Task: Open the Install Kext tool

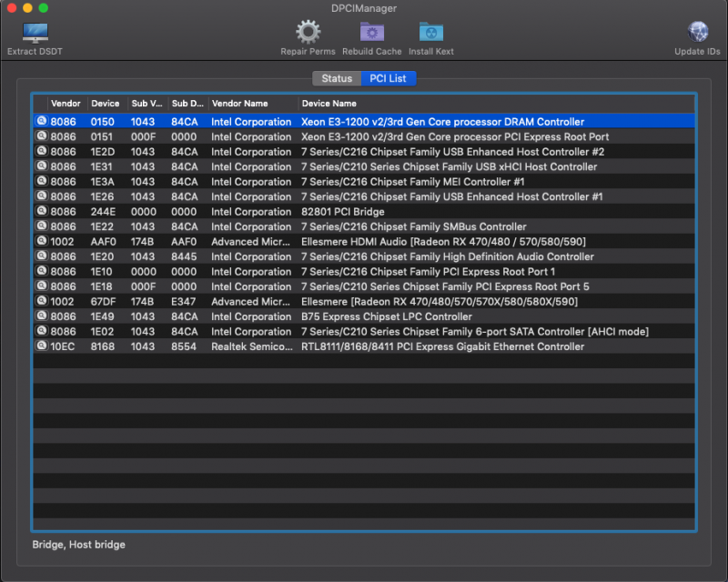Action: point(431,34)
